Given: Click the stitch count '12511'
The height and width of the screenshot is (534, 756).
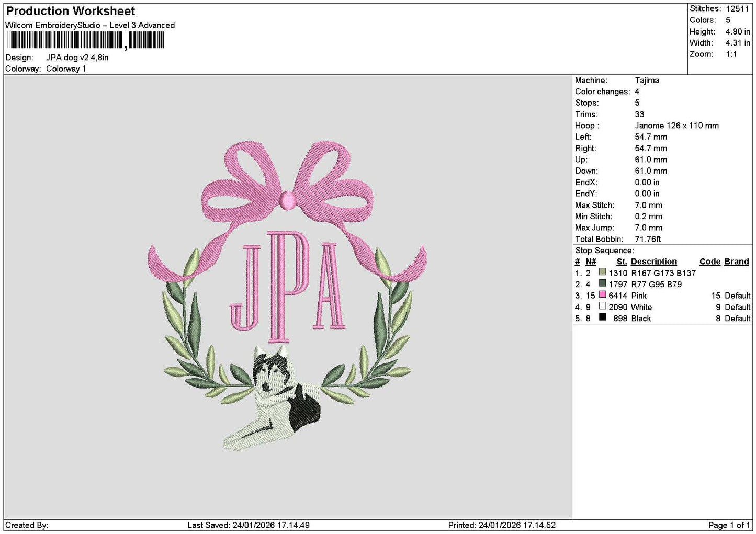Looking at the screenshot, I should pyautogui.click(x=737, y=8).
